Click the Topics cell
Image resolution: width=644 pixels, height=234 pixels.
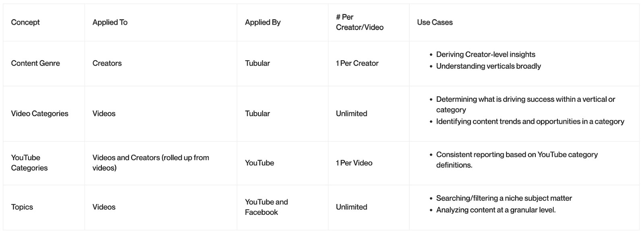click(22, 207)
